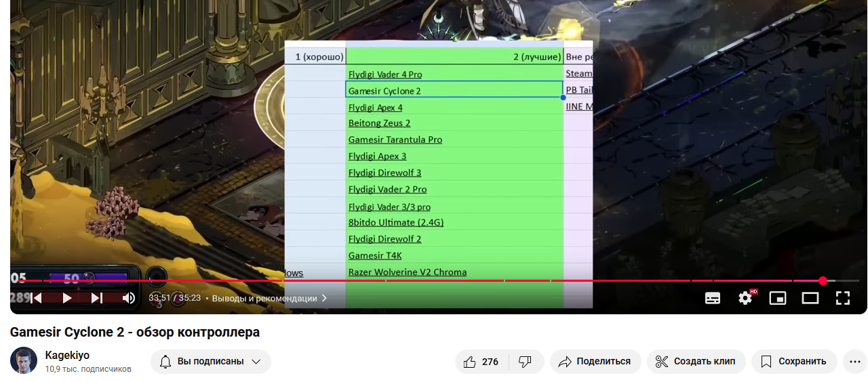Click the Flydigi Vader 4 Pro cell
The image size is (868, 382).
coord(454,74)
